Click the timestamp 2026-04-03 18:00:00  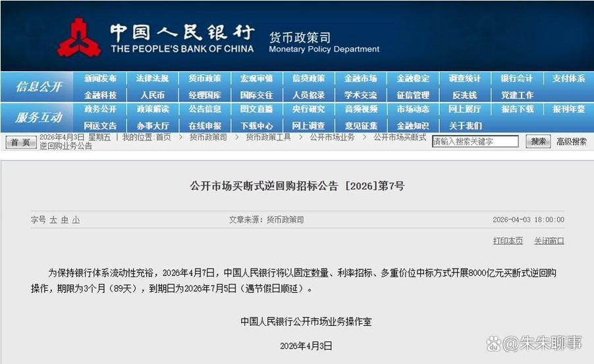tap(528, 220)
